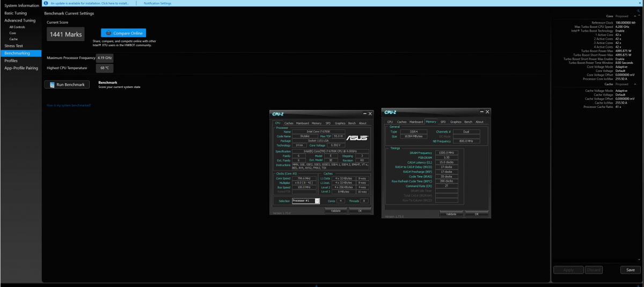The width and height of the screenshot is (644, 287).
Task: Switch to Memory tab in left CPU-Z window
Action: (x=317, y=123)
